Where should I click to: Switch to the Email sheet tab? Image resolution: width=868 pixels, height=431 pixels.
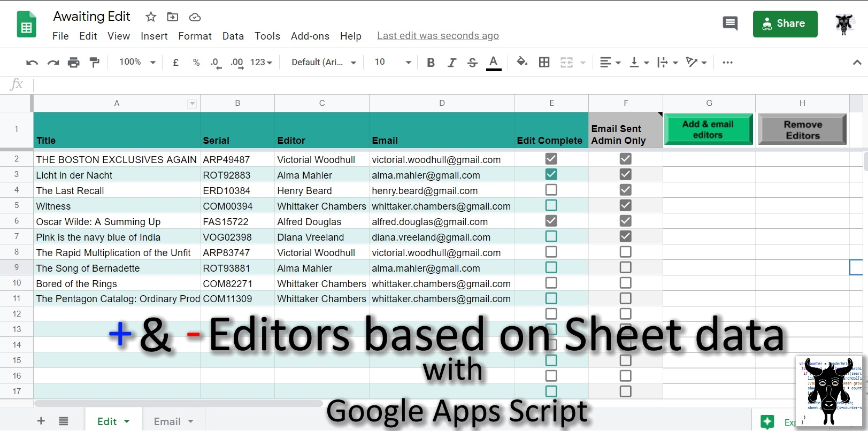167,421
